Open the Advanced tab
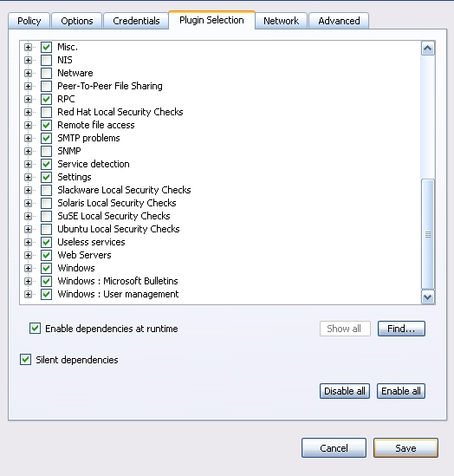The height and width of the screenshot is (476, 454). (339, 21)
